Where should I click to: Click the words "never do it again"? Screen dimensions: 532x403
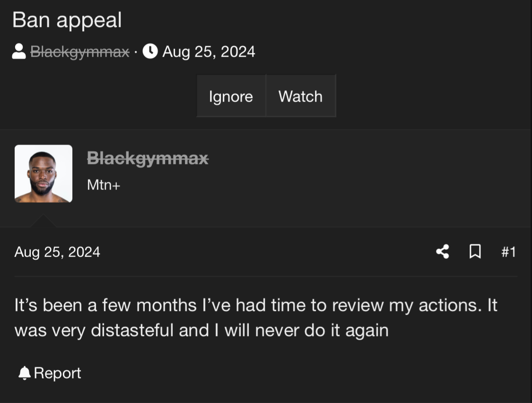click(x=322, y=330)
